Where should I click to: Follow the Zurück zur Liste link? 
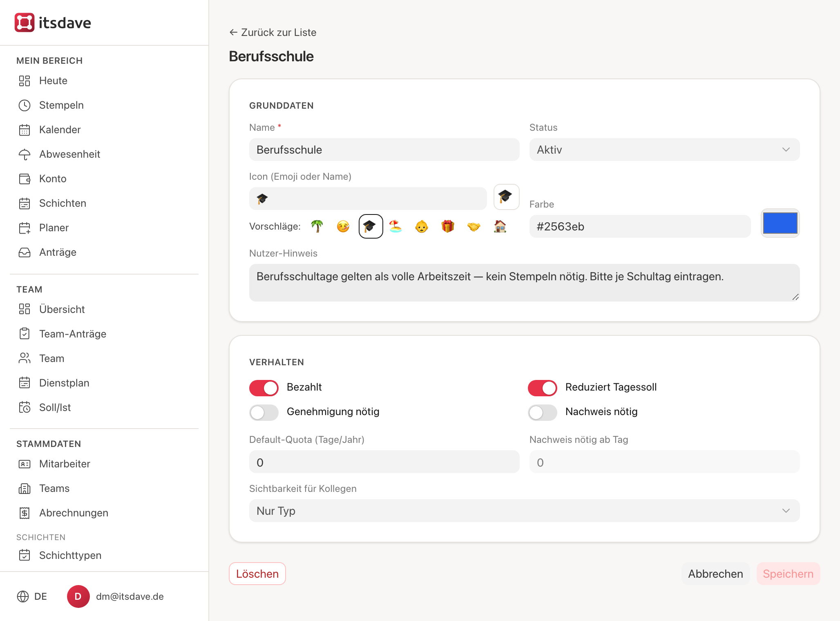click(x=273, y=32)
